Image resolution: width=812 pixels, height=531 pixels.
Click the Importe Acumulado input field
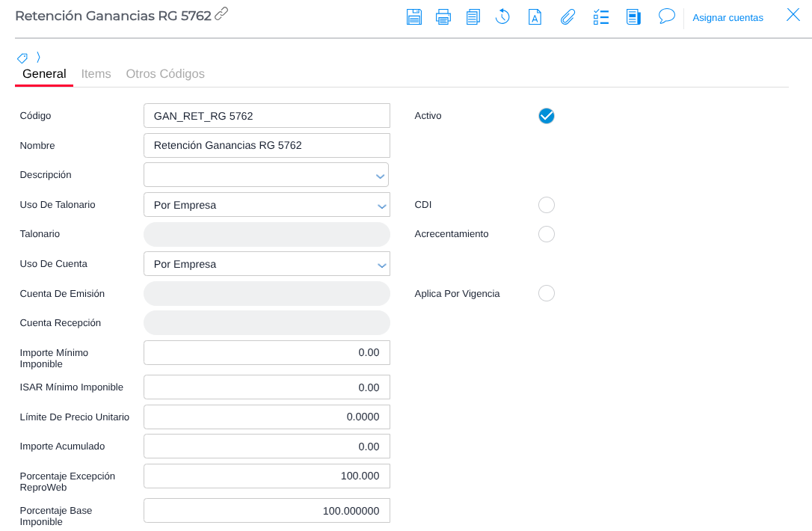coord(266,446)
